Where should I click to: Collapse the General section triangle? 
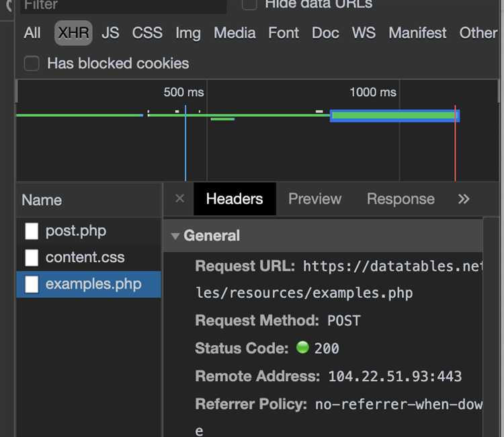175,237
